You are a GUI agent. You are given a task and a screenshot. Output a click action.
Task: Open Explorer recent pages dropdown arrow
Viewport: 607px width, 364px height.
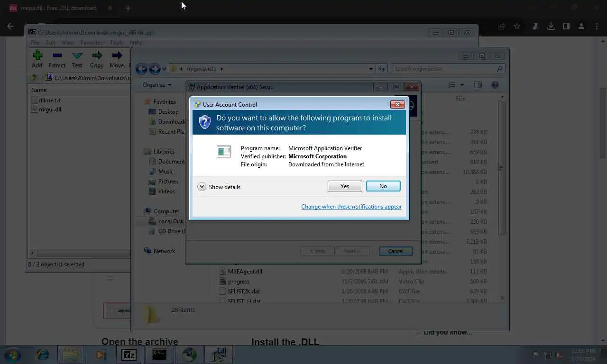(x=164, y=69)
